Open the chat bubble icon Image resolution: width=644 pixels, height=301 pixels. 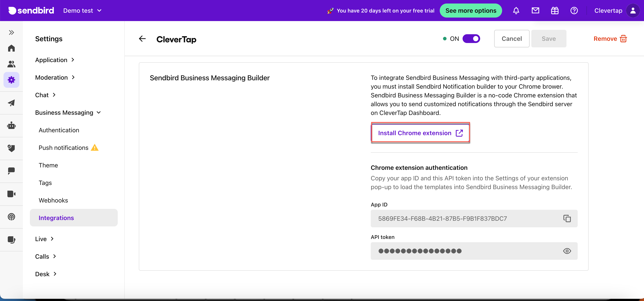click(11, 171)
